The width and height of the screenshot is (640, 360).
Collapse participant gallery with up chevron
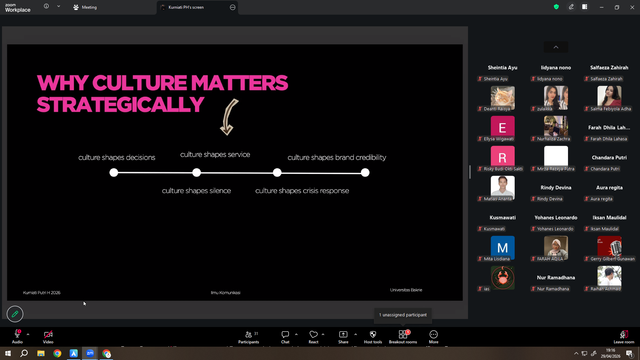556,47
